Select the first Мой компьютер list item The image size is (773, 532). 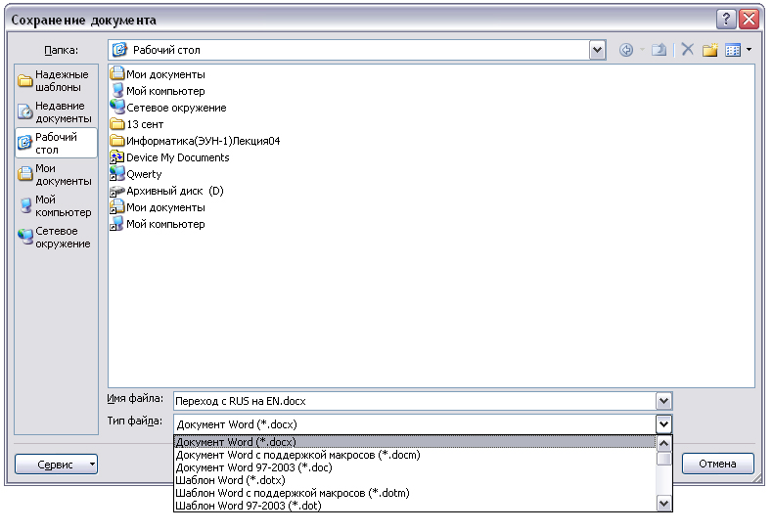click(x=158, y=91)
